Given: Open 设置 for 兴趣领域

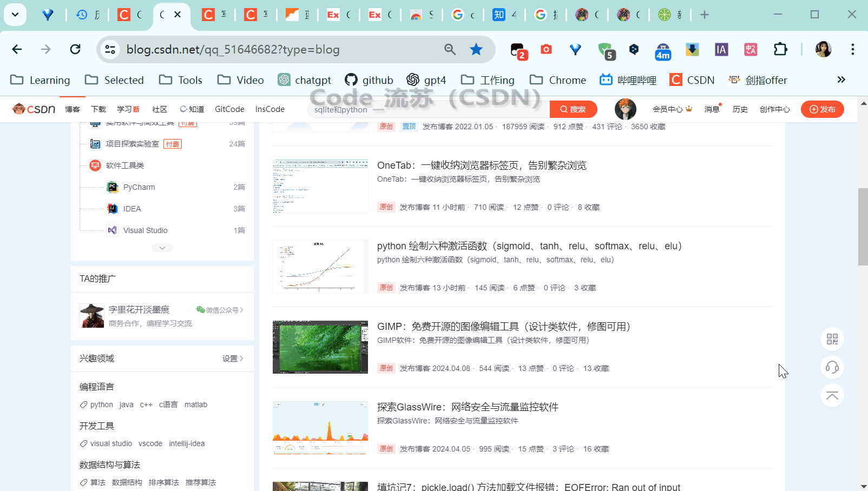Looking at the screenshot, I should pyautogui.click(x=233, y=359).
